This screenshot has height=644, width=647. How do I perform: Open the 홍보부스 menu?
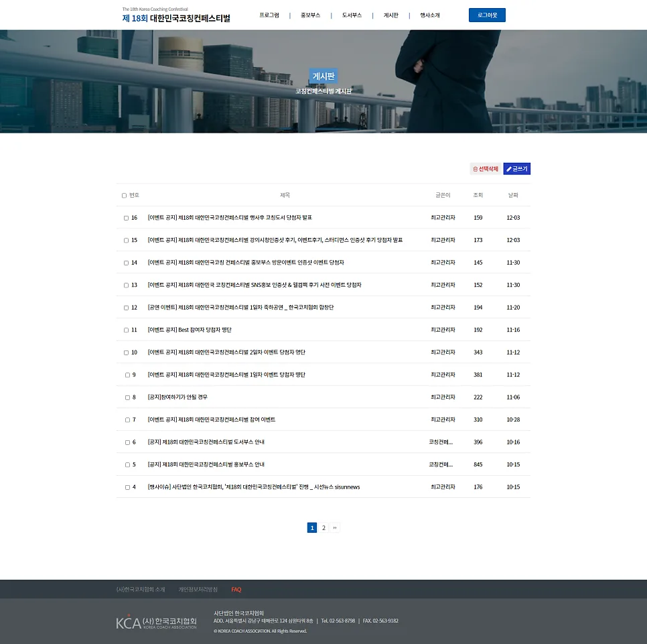click(x=310, y=15)
